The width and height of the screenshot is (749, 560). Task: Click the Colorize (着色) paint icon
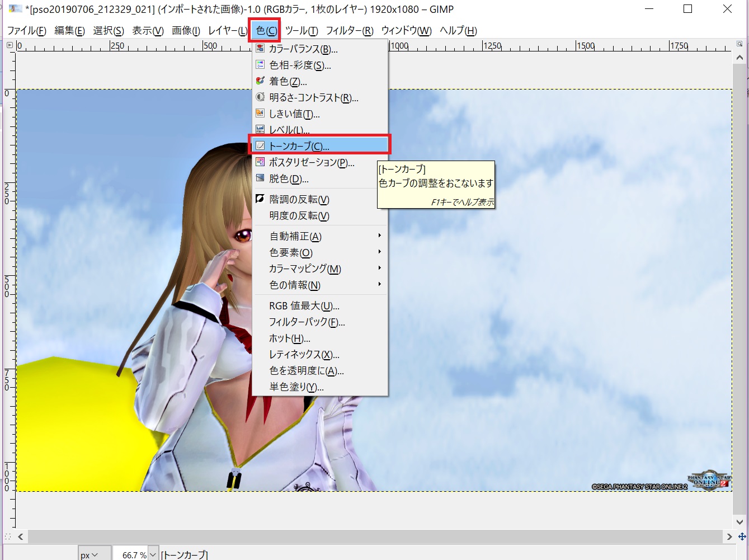[x=260, y=81]
